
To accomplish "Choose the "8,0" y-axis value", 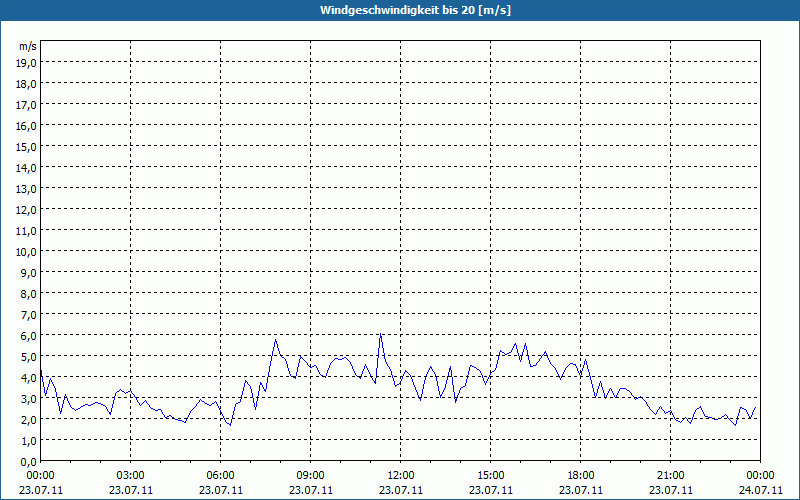I will point(28,294).
